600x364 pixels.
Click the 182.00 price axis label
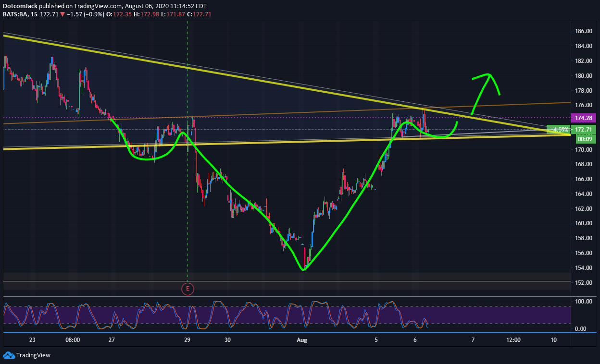[583, 61]
